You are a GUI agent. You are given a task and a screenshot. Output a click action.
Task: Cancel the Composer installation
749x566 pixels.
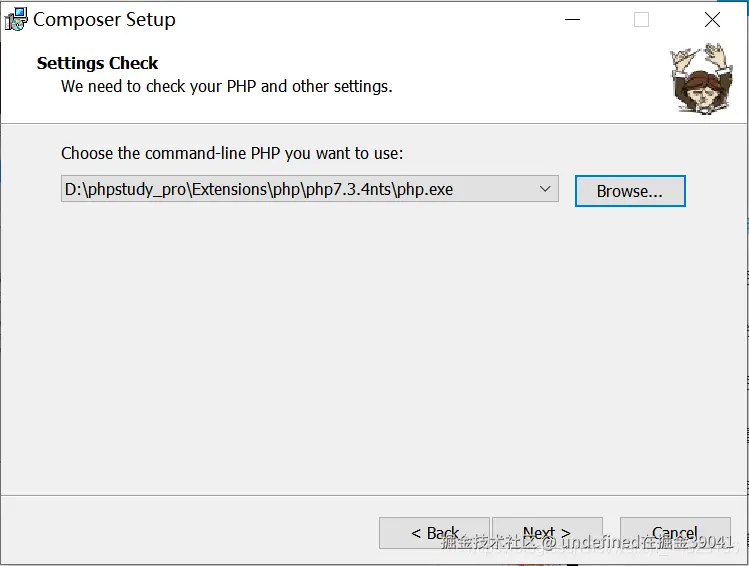click(x=674, y=533)
